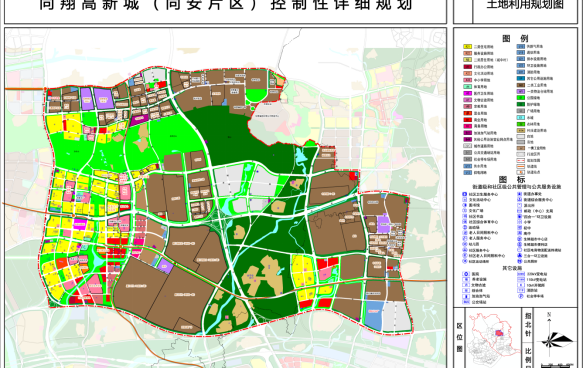Select the bright green 公园绿地 swatch
Viewport: 584px width, 369px height.
(x=521, y=98)
